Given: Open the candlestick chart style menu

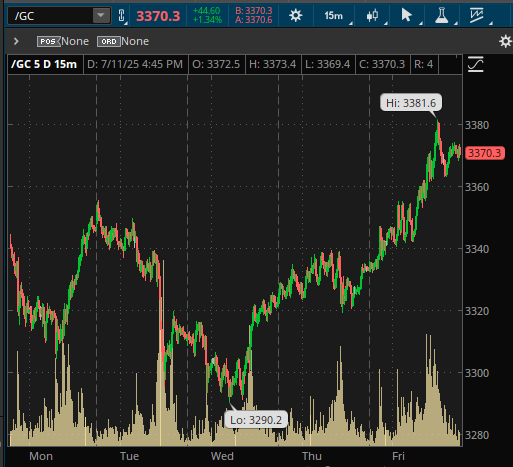Looking at the screenshot, I should point(372,16).
